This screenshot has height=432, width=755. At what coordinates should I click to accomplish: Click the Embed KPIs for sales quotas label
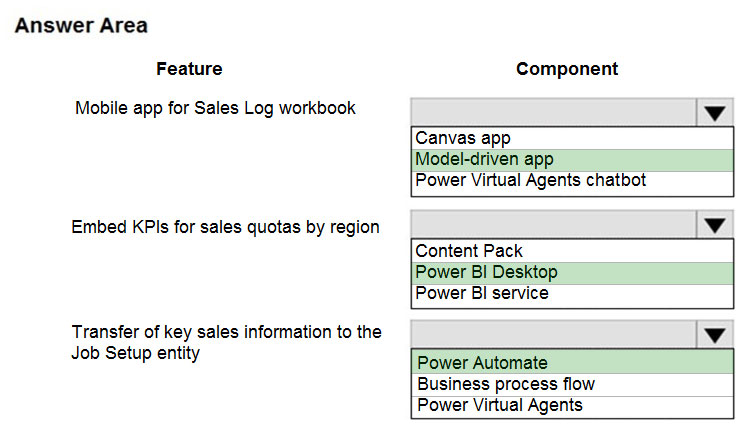click(x=225, y=227)
